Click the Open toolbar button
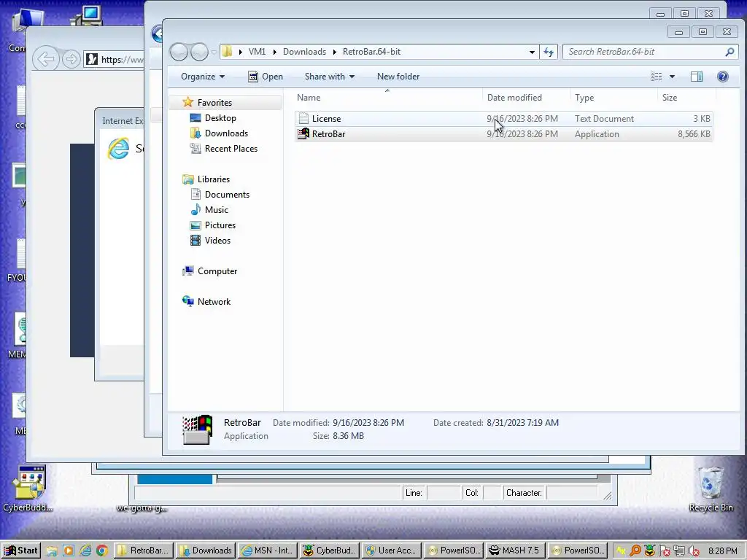The image size is (747, 560). point(266,77)
